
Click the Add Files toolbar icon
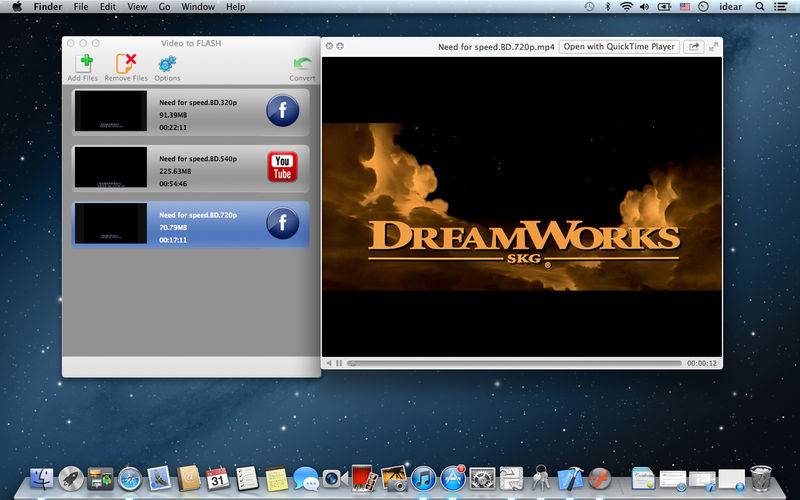coord(84,64)
